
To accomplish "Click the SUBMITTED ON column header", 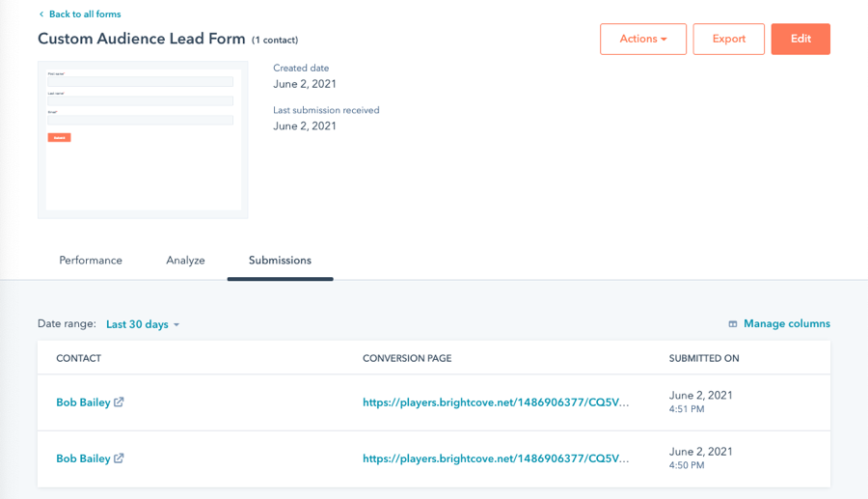I will coord(704,358).
